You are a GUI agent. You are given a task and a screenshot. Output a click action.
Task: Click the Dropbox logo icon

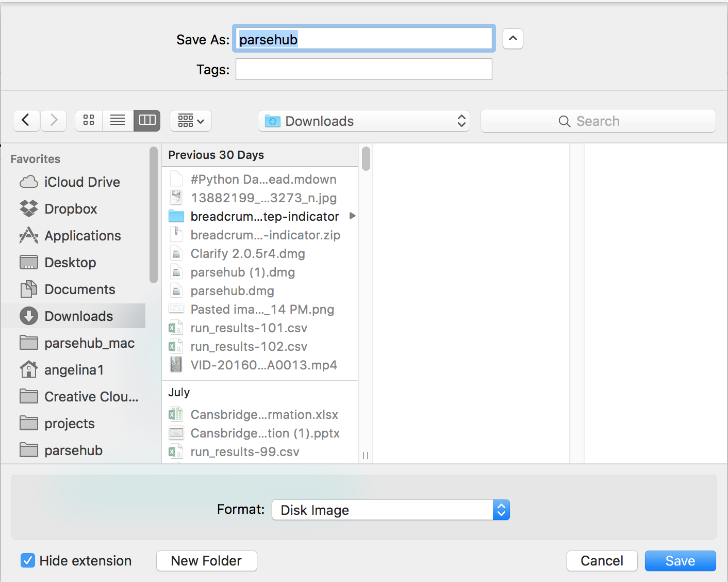(29, 208)
